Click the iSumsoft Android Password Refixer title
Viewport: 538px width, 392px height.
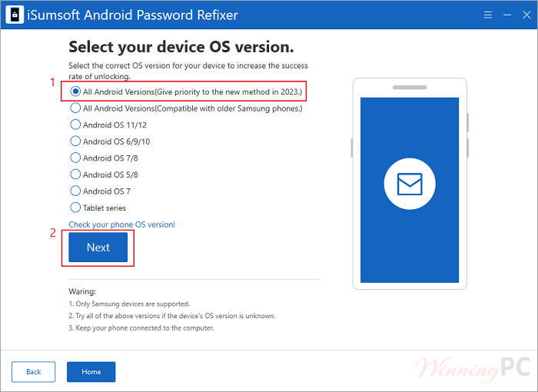pos(132,15)
